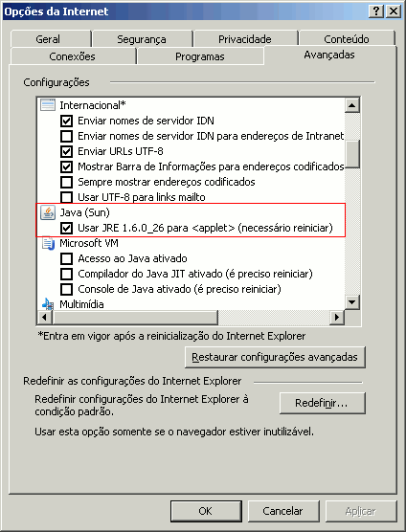Image resolution: width=406 pixels, height=532 pixels.
Task: Click the horizontal scroll left arrow
Action: coord(44,318)
